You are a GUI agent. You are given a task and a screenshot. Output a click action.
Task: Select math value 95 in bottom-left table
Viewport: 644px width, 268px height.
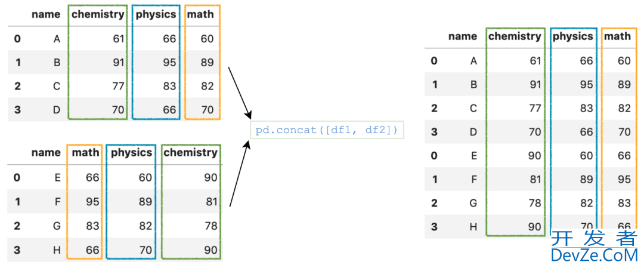pyautogui.click(x=93, y=201)
